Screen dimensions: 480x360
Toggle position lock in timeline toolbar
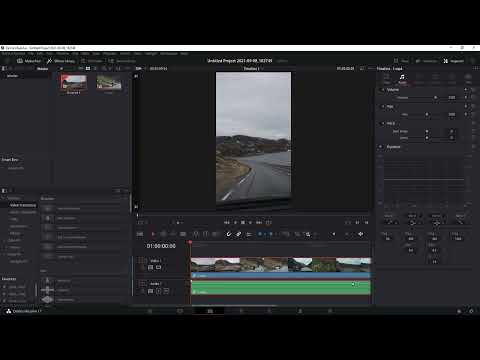pos(249,234)
